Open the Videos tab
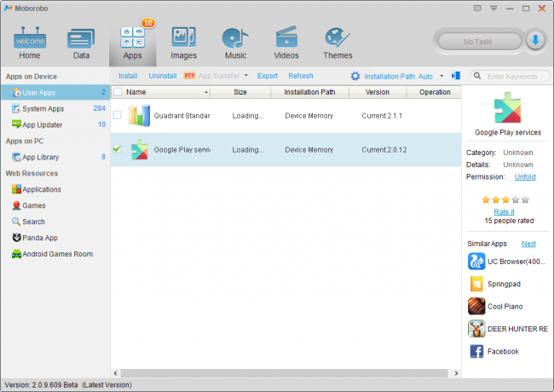Image resolution: width=554 pixels, height=392 pixels. (x=286, y=43)
